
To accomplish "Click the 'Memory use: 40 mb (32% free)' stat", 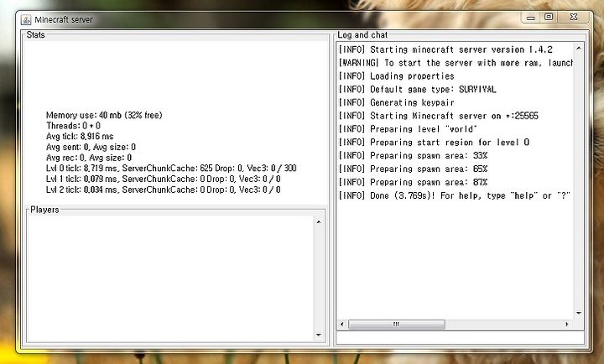I will coord(104,115).
